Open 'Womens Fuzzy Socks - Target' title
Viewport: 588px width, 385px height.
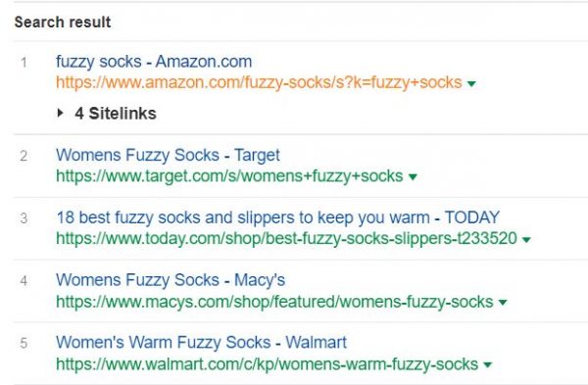pos(168,155)
